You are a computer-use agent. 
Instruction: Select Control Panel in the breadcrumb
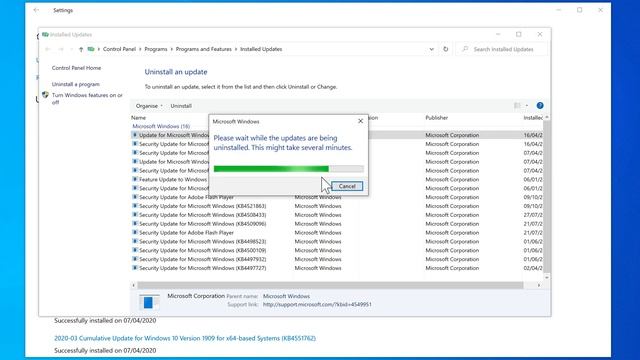coord(119,49)
